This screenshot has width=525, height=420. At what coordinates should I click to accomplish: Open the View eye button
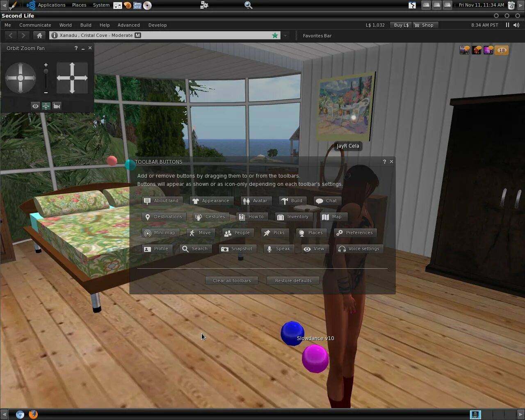pyautogui.click(x=315, y=249)
